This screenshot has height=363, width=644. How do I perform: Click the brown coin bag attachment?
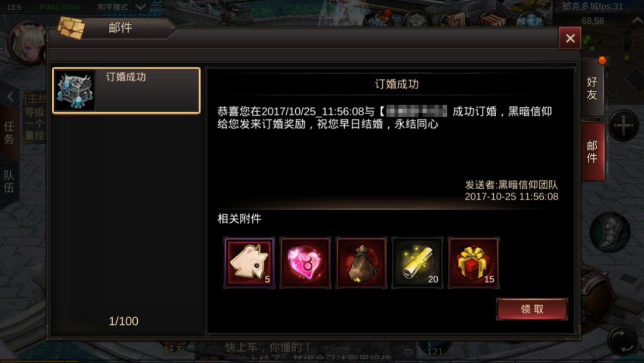[361, 263]
